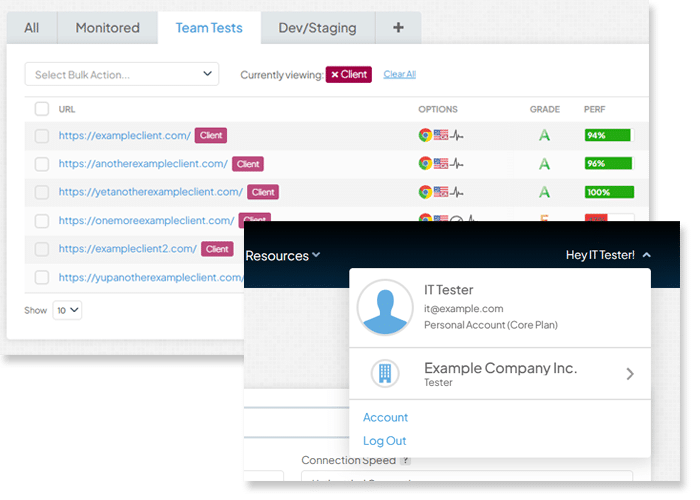Screen dimensions: 700x500
Task: Click the Chrome browser icon for exampleclient.com
Action: tap(425, 135)
